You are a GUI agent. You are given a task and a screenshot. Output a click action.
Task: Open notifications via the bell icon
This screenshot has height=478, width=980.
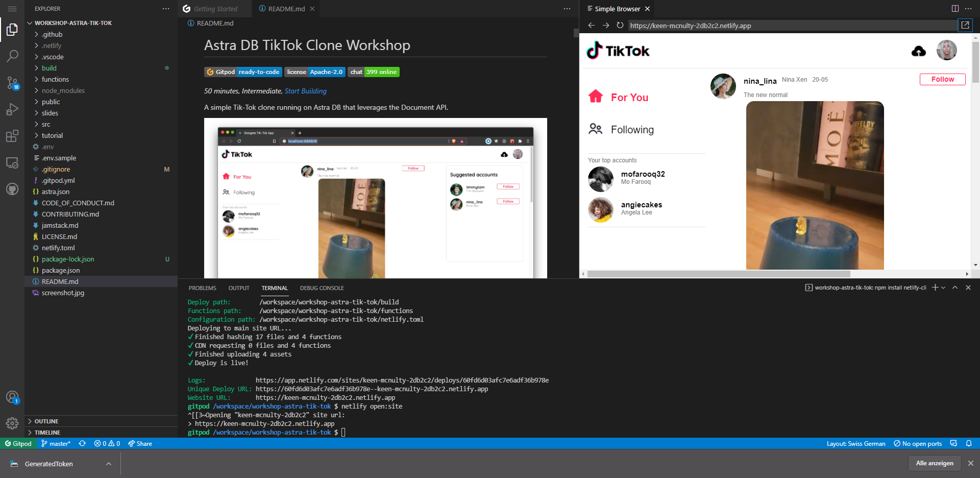click(969, 443)
